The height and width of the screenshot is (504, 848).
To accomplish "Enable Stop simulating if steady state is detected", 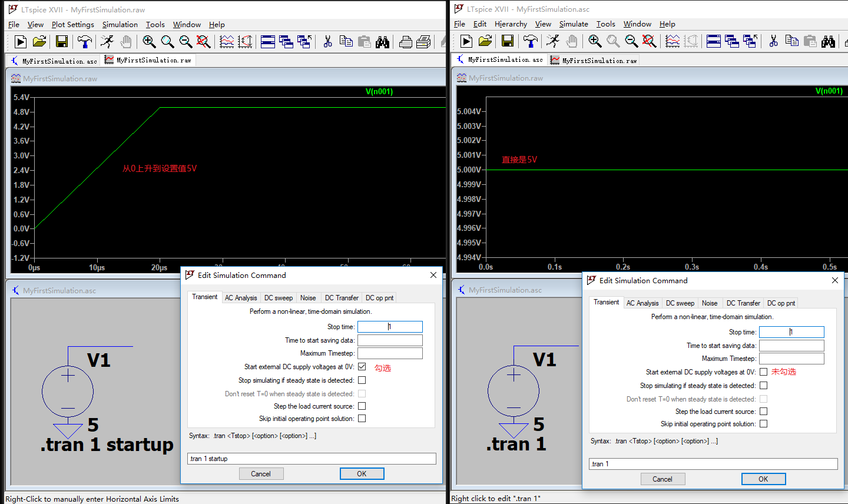I will [362, 380].
